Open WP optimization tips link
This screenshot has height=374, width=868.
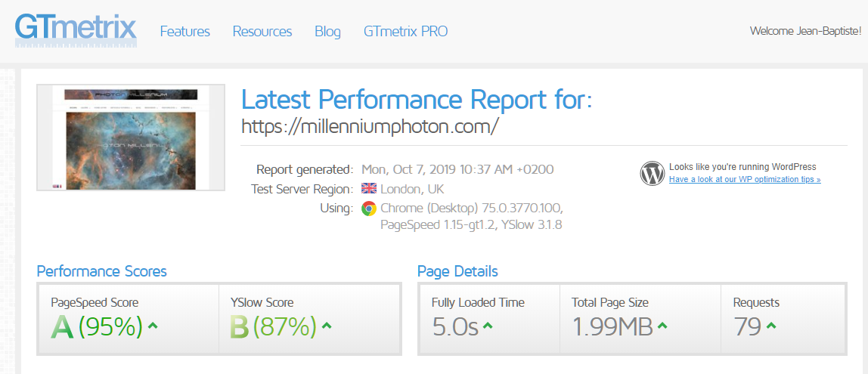point(745,179)
